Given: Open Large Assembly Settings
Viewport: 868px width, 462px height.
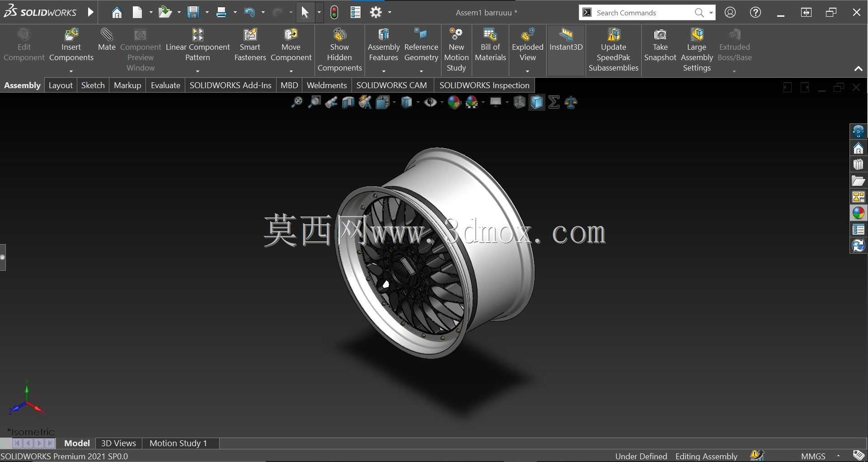Looking at the screenshot, I should tap(697, 50).
